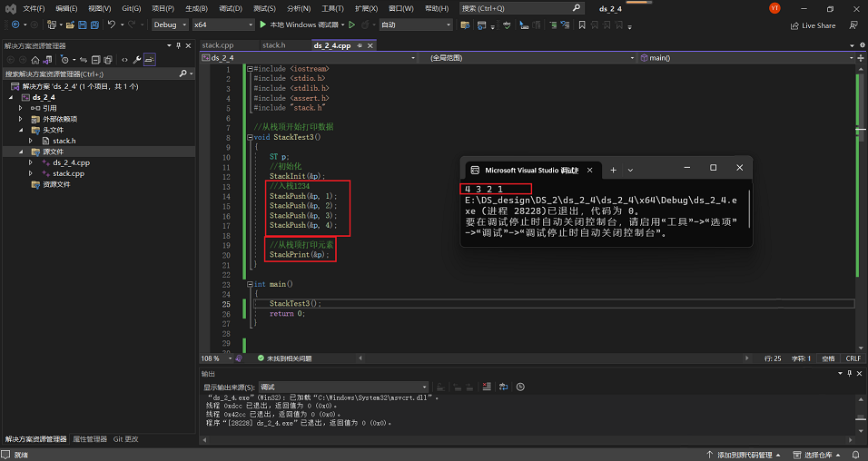Image resolution: width=868 pixels, height=461 pixels.
Task: Select the 资源文件 folder
Action: [x=56, y=184]
